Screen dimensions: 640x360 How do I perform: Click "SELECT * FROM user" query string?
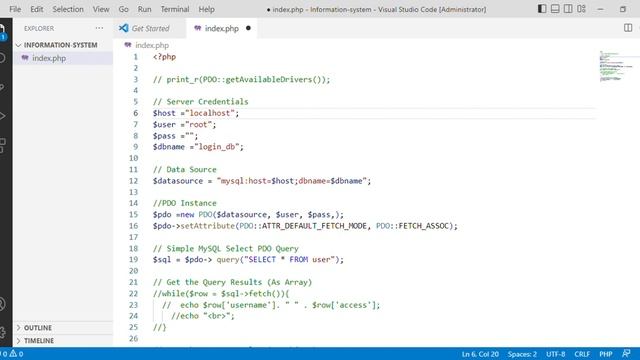pyautogui.click(x=289, y=259)
